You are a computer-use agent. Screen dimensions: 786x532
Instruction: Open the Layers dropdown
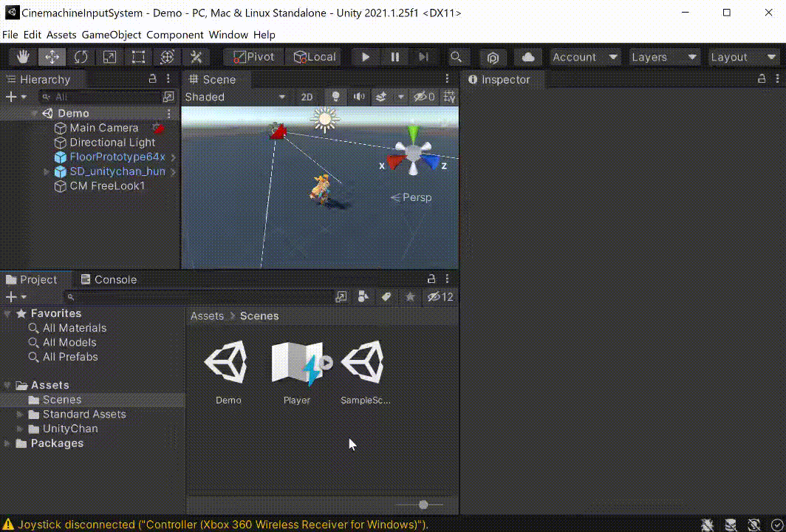(x=664, y=57)
